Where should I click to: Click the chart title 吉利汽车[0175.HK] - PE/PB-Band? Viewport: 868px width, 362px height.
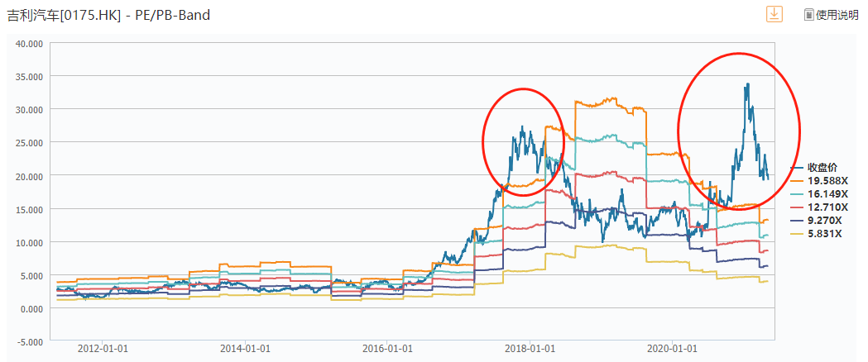(108, 15)
